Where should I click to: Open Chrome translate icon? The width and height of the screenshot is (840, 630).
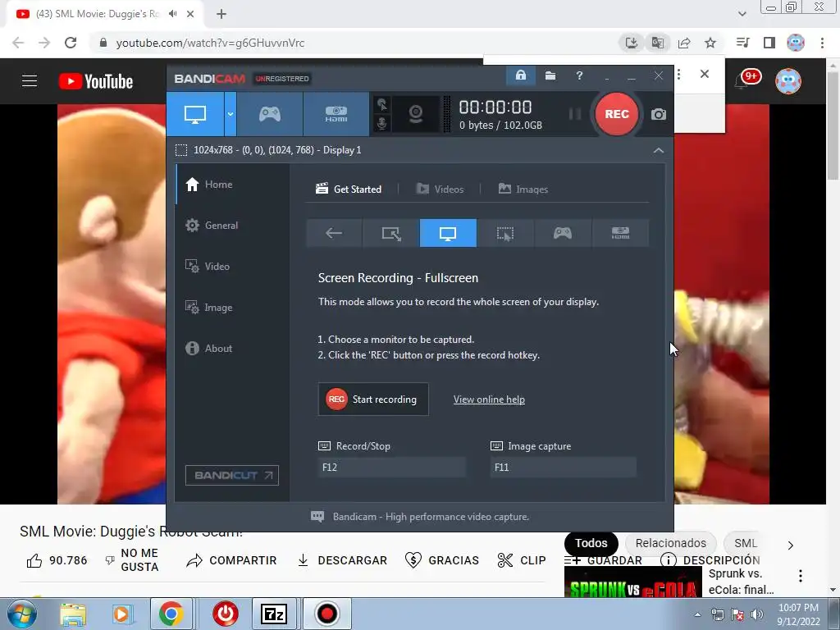coord(658,43)
